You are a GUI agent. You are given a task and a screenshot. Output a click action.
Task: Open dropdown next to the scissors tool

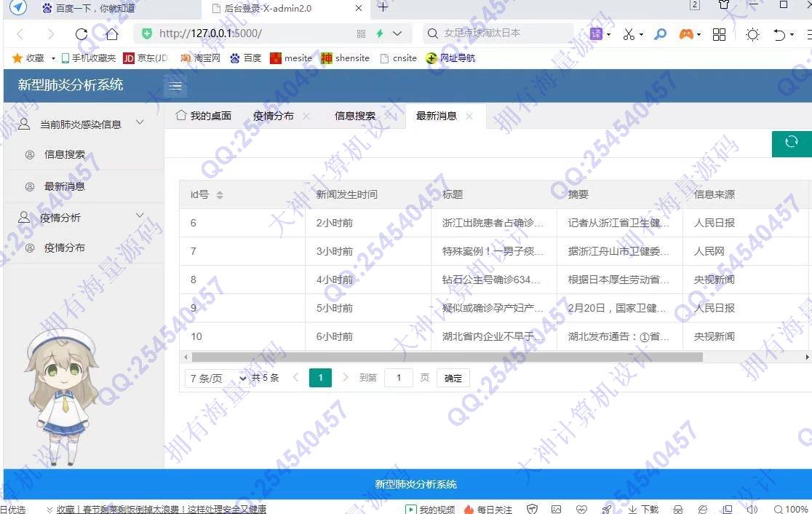(642, 35)
